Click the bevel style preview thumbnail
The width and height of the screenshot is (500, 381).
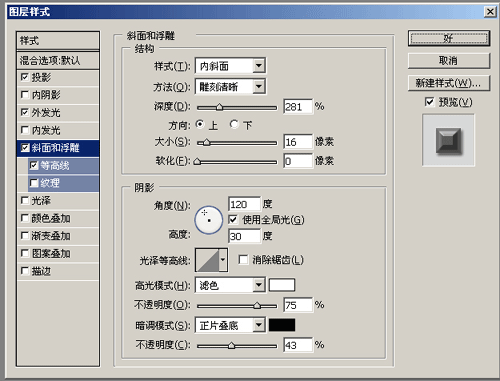pyautogui.click(x=448, y=140)
